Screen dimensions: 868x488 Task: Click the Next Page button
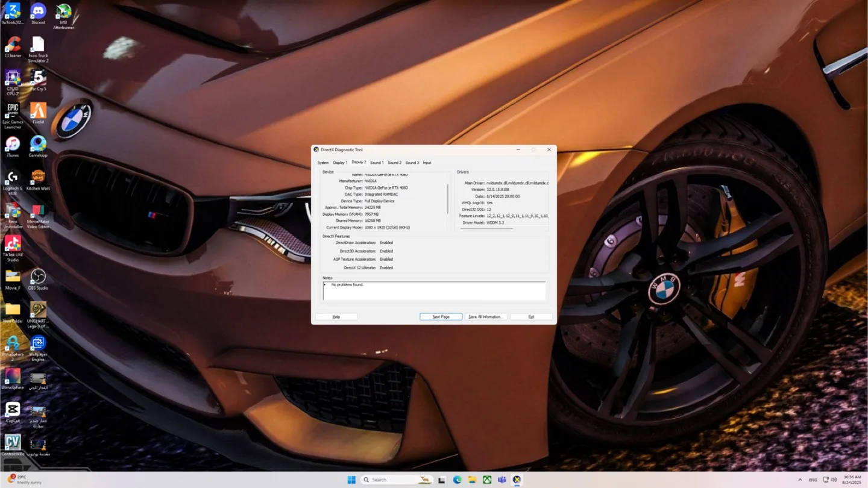click(441, 317)
